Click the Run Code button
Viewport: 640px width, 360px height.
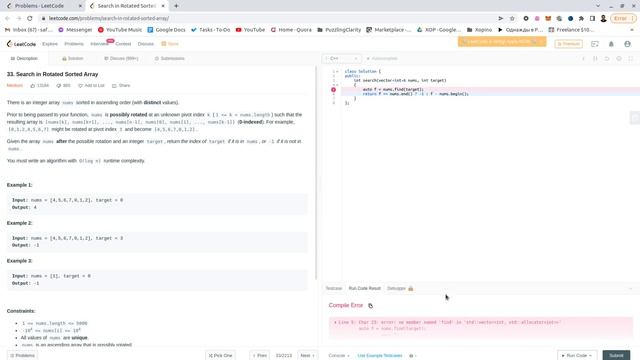click(577, 356)
